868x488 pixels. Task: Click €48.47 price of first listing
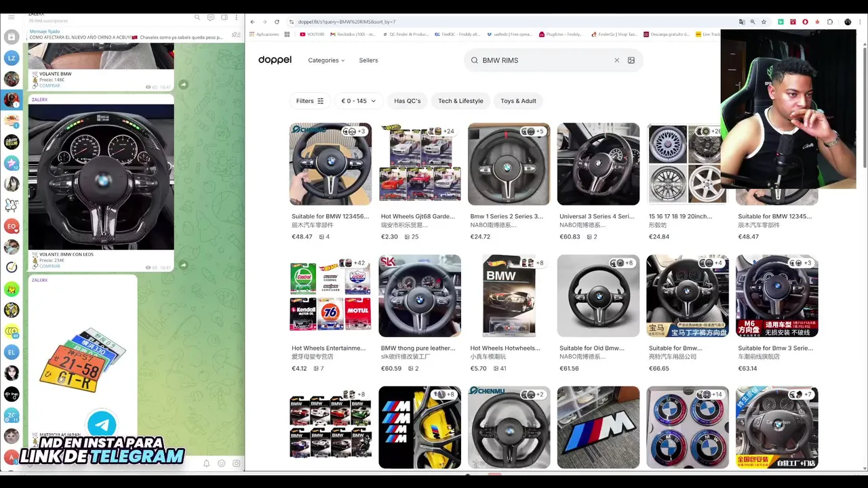point(302,237)
